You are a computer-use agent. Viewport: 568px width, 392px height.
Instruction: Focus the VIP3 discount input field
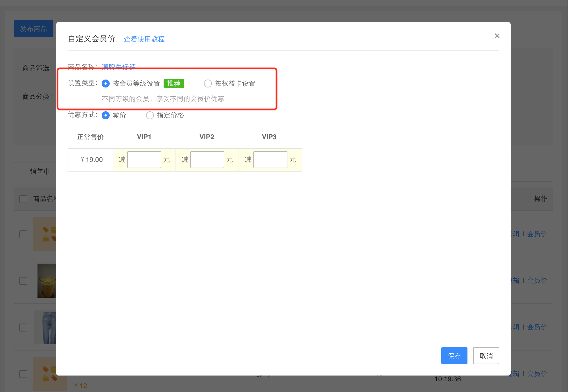[x=270, y=160]
